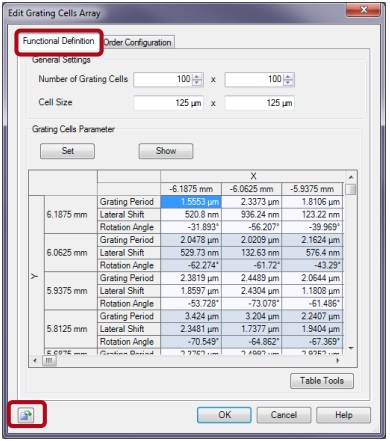Image resolution: width=390 pixels, height=441 pixels.
Task: Click the Y row header 5.8125 mm
Action: point(71,329)
